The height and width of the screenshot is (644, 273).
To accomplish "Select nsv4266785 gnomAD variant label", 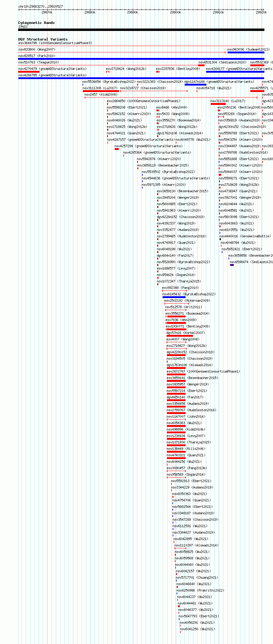I will click(x=52, y=75).
